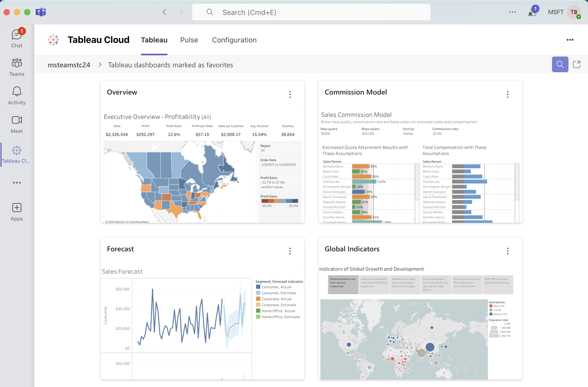
Task: Click the search bar to search dashboards
Action: tap(559, 64)
